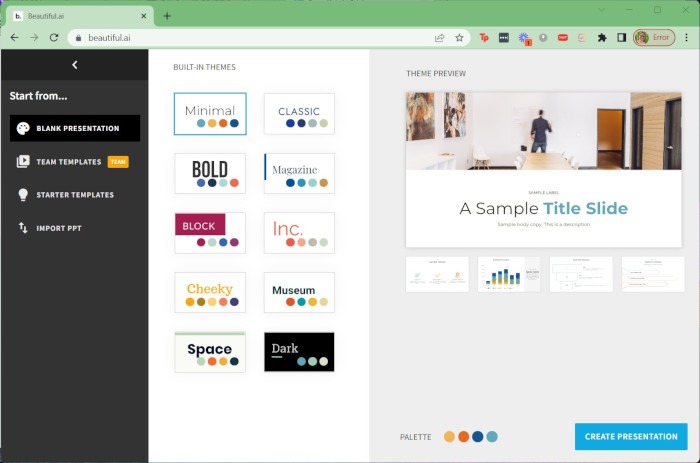Click the light teal palette color swatch

pos(492,437)
